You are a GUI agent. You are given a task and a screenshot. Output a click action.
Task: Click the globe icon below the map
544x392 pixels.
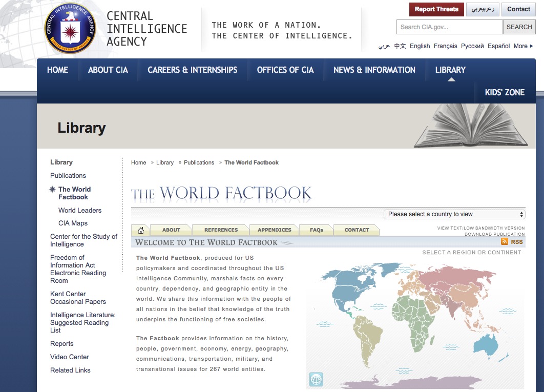click(316, 380)
